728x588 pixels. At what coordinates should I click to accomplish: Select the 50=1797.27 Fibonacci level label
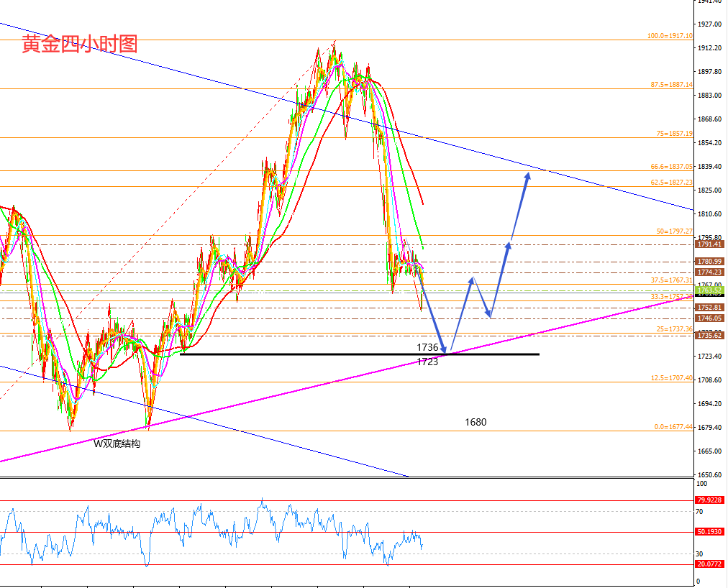pos(674,231)
